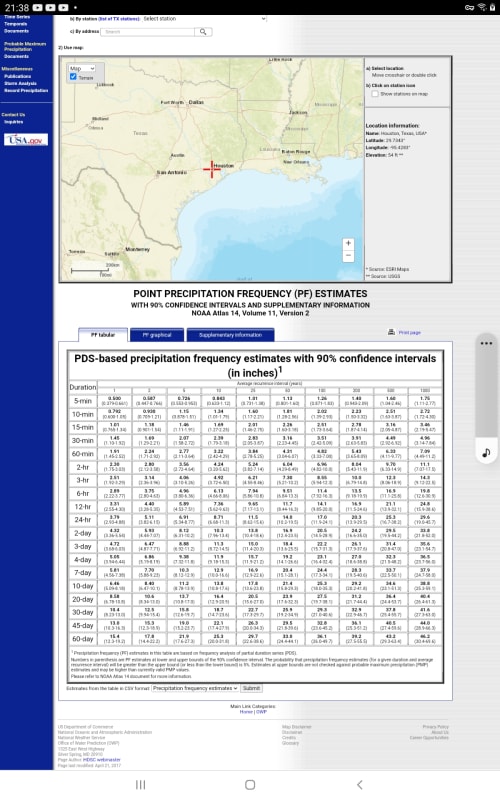Click the 7-day duration row label
This screenshot has width=500, height=800.
point(83,572)
